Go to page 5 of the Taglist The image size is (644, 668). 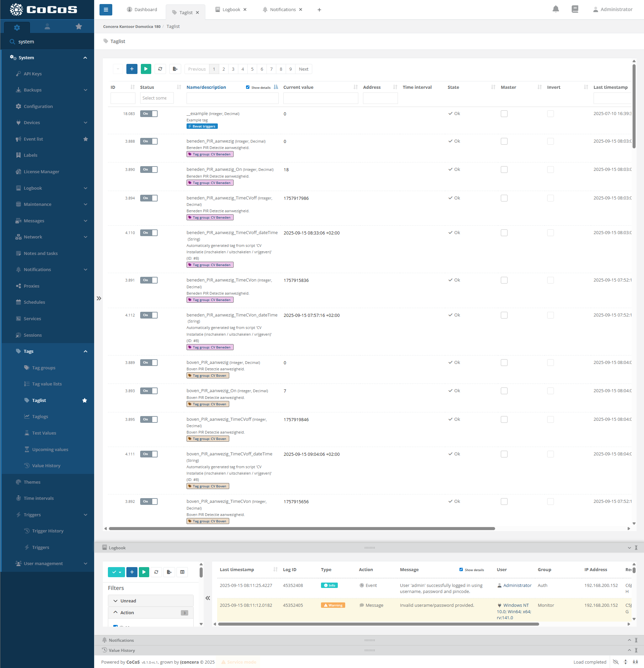point(252,69)
